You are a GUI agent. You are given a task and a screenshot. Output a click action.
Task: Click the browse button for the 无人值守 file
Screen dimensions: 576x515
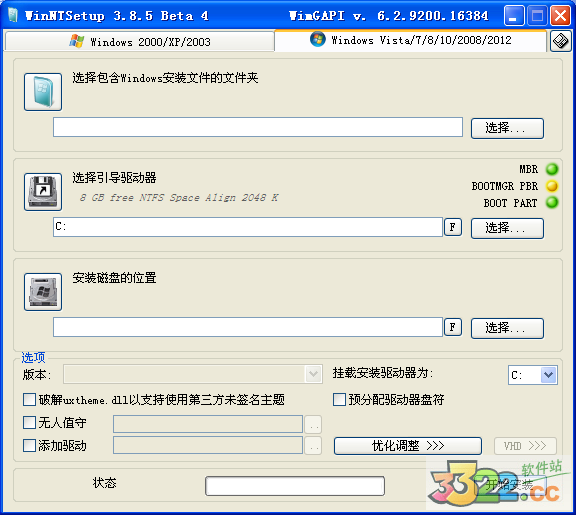tap(313, 425)
